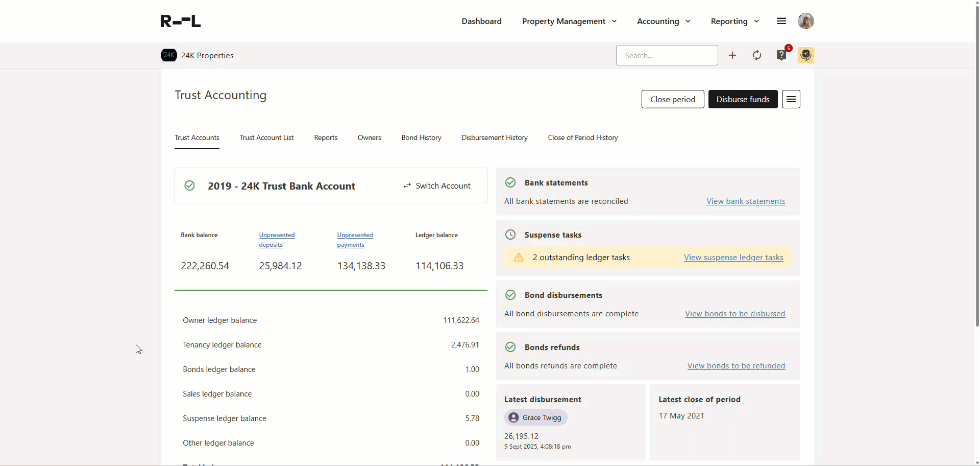Expand the Property Management dropdown
Screen dimensions: 980x466
pos(569,21)
